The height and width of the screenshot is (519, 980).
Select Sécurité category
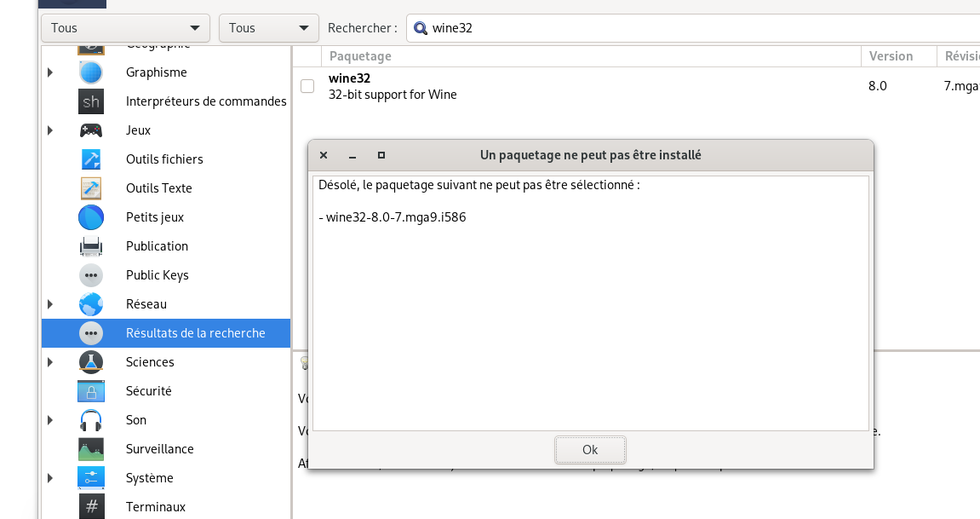149,391
